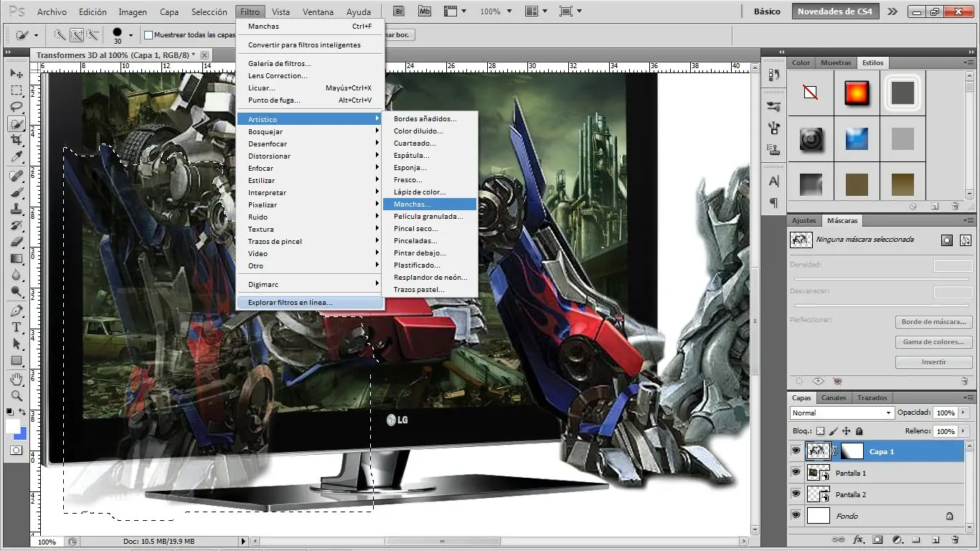Select the Spot Healing Brush tool
This screenshot has height=551, width=980.
(17, 176)
